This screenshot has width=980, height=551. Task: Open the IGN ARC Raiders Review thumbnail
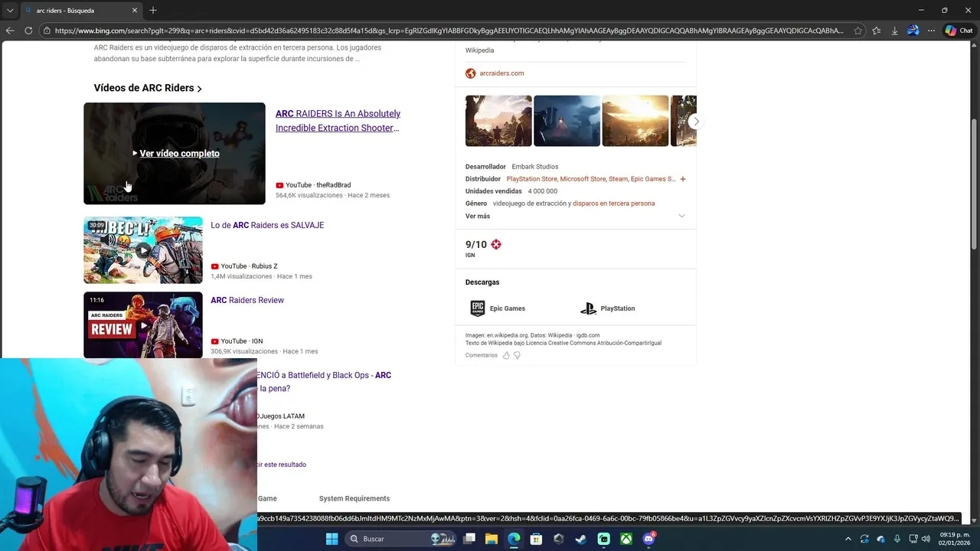click(143, 324)
